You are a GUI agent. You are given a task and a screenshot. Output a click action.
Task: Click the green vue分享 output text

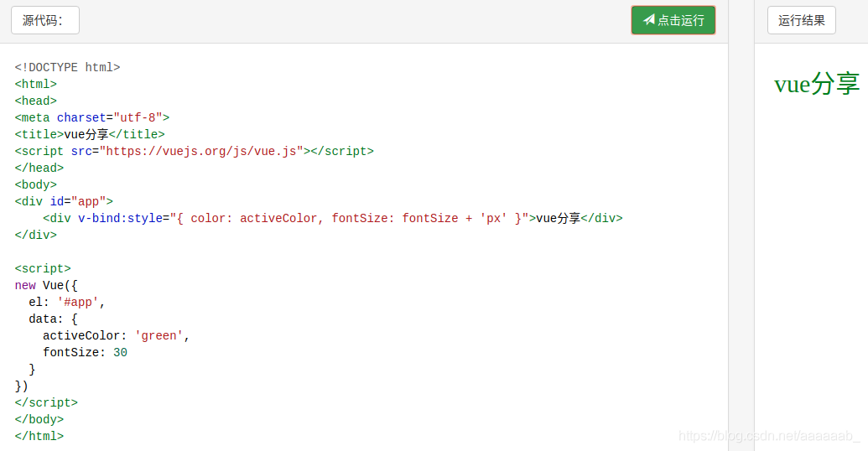pos(816,84)
